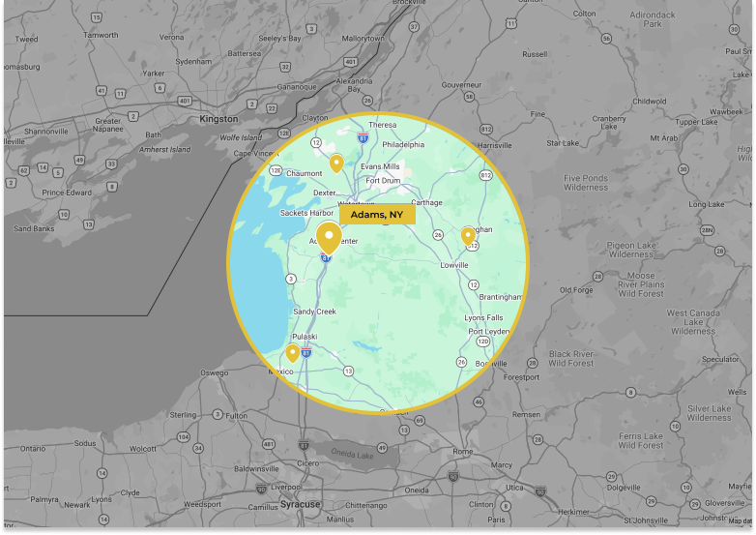Click the Syracuse city label
The width and height of the screenshot is (756, 535).
(301, 505)
